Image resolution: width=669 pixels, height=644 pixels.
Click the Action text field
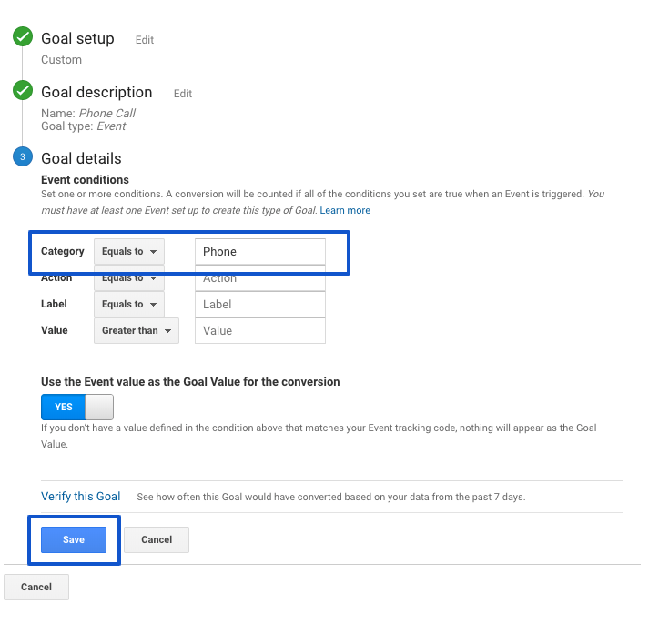coord(260,278)
